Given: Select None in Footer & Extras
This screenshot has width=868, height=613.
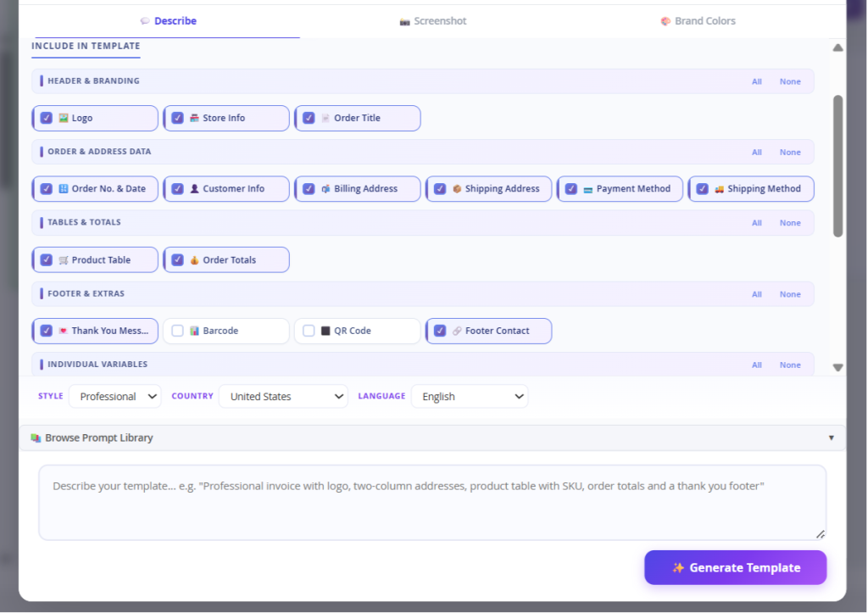Looking at the screenshot, I should click(790, 294).
